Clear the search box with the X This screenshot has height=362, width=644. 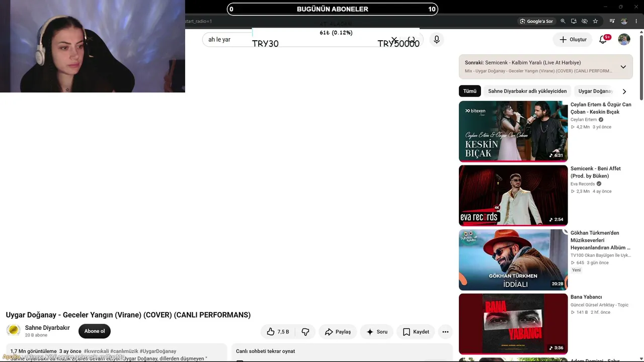(394, 39)
